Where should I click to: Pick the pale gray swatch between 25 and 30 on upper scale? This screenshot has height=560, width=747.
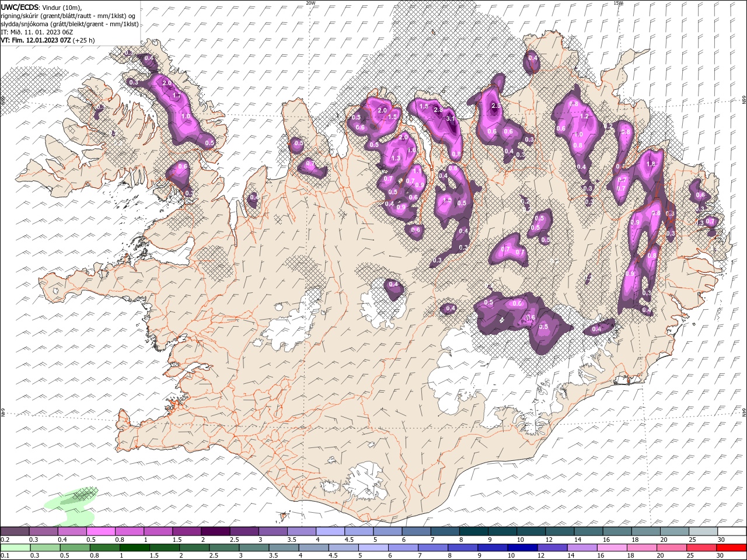click(703, 531)
